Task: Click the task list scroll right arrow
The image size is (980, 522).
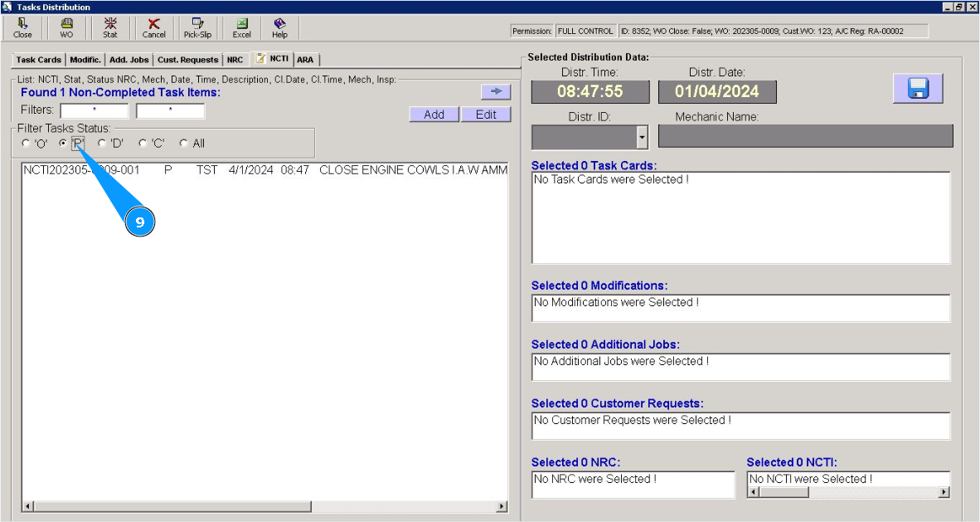Action: tap(502, 506)
